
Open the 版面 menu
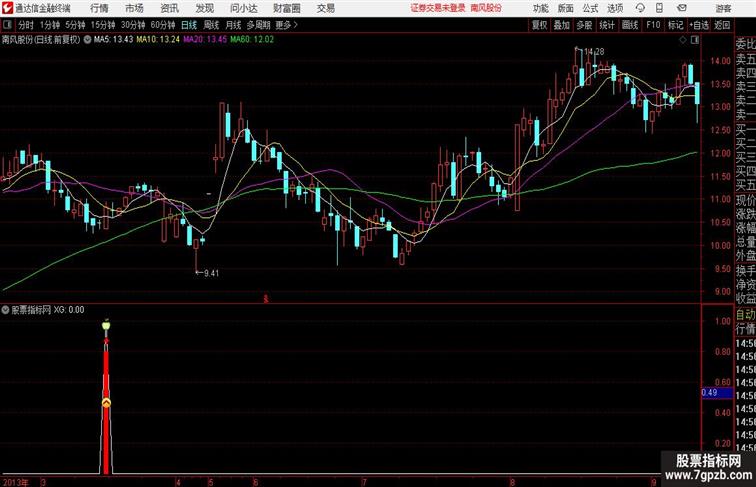point(566,8)
